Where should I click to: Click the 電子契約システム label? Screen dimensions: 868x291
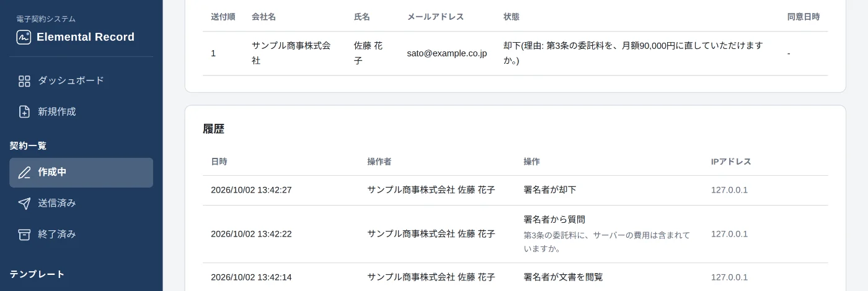[x=46, y=19]
